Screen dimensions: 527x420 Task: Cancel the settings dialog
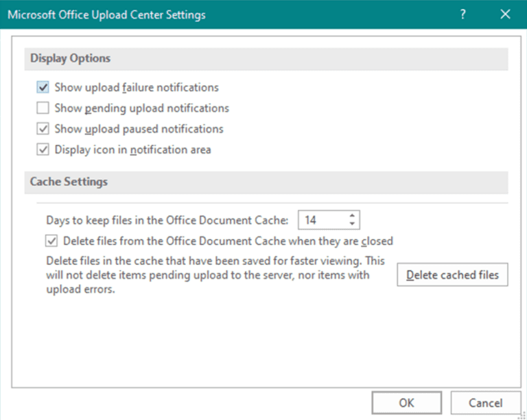485,403
